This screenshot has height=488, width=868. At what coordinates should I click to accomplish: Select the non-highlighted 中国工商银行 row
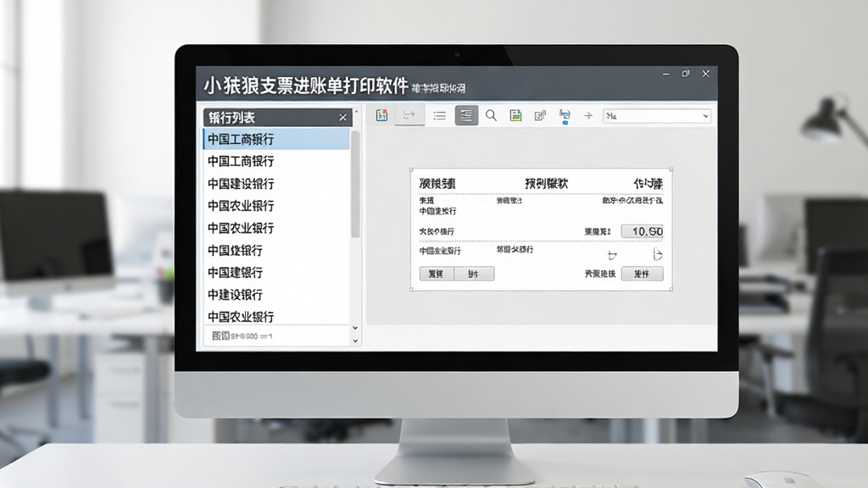pos(276,161)
